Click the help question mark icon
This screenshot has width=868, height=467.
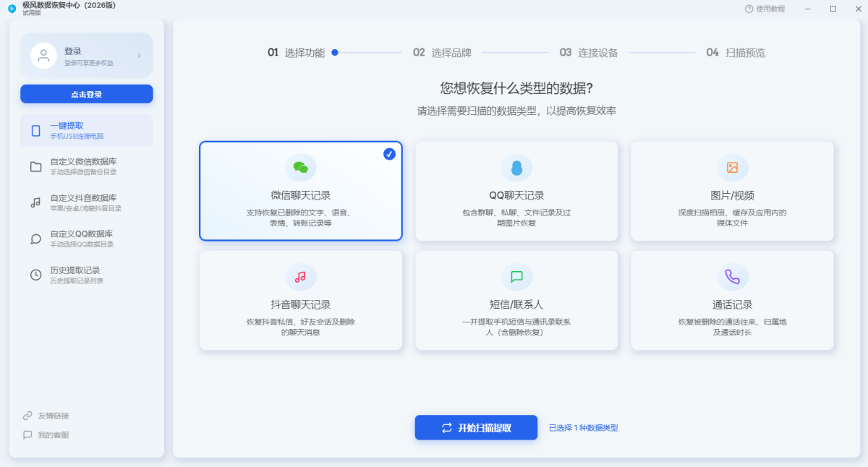point(749,9)
